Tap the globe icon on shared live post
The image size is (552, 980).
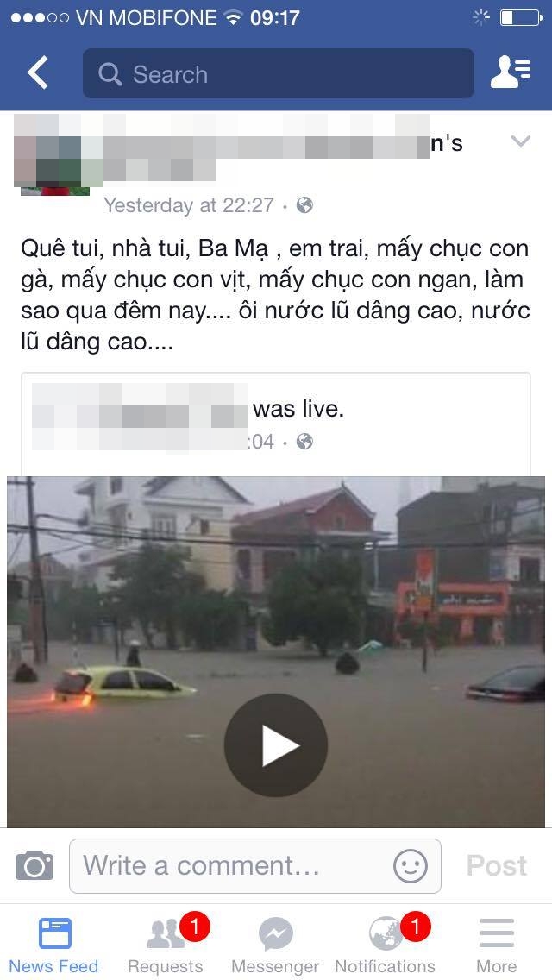coord(304,442)
